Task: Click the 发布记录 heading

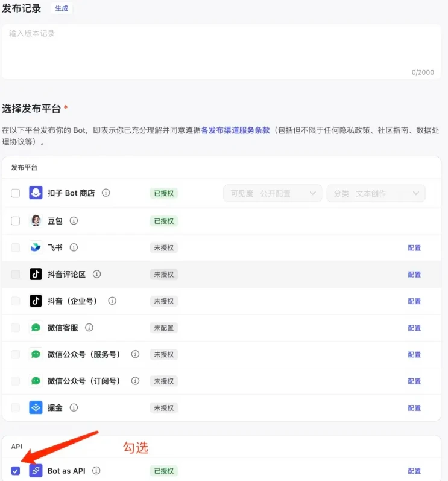Action: pos(22,8)
